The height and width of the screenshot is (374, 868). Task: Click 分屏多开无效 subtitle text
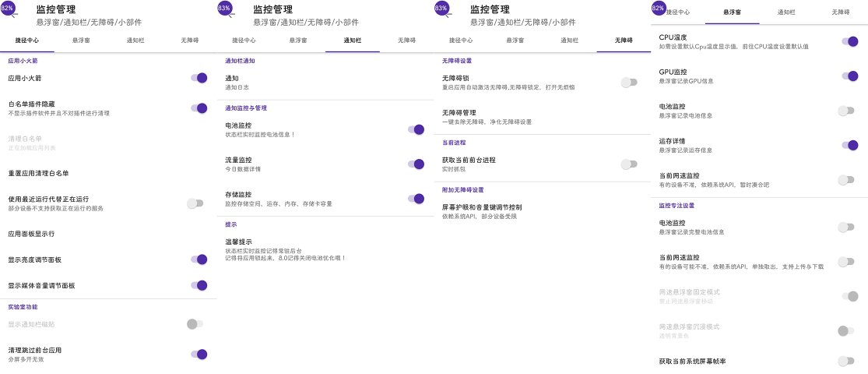click(26, 360)
